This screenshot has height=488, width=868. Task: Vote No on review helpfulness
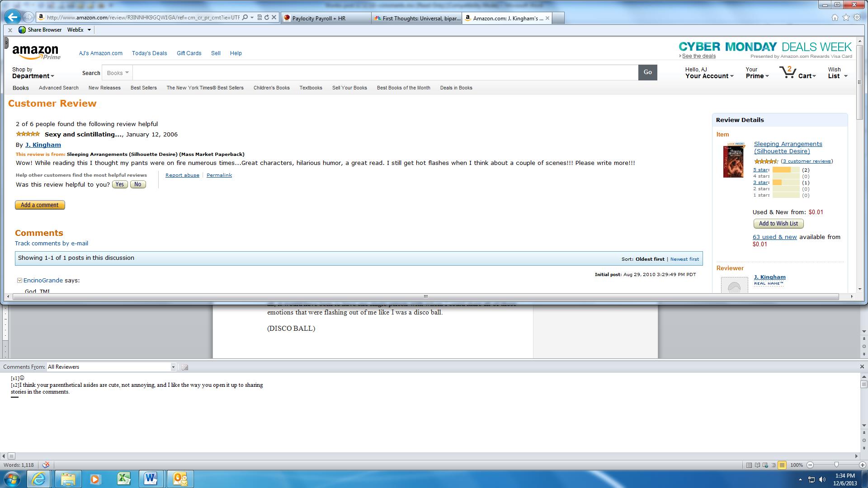(138, 184)
